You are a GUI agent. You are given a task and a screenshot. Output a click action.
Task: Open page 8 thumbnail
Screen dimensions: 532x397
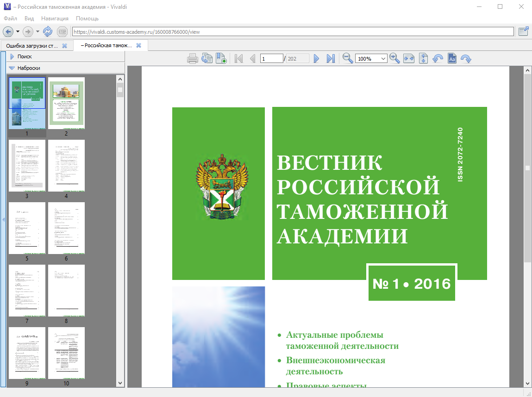point(66,291)
